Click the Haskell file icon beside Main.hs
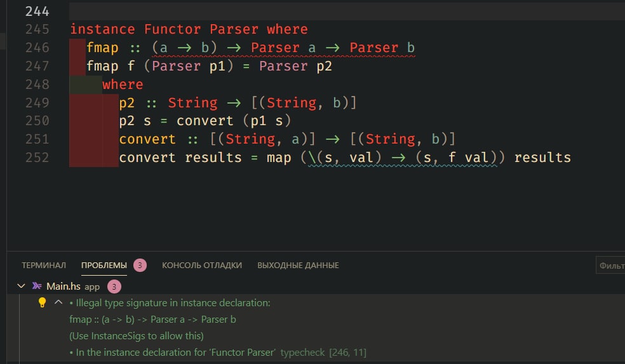625x364 pixels. click(37, 286)
